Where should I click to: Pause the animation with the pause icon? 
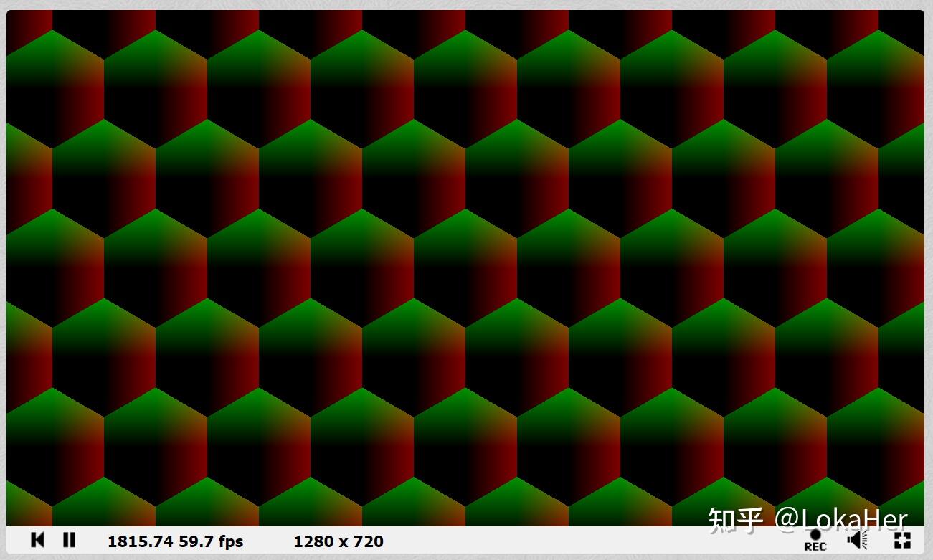pyautogui.click(x=69, y=540)
